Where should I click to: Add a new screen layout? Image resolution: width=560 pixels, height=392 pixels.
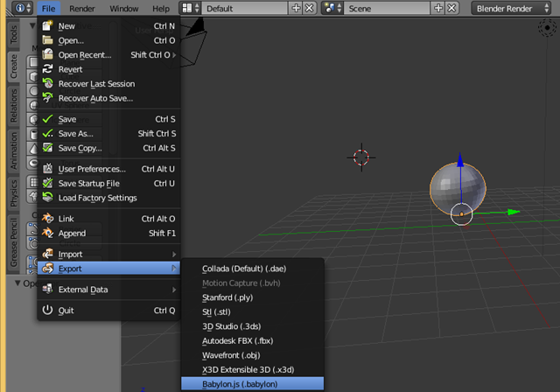(x=296, y=8)
